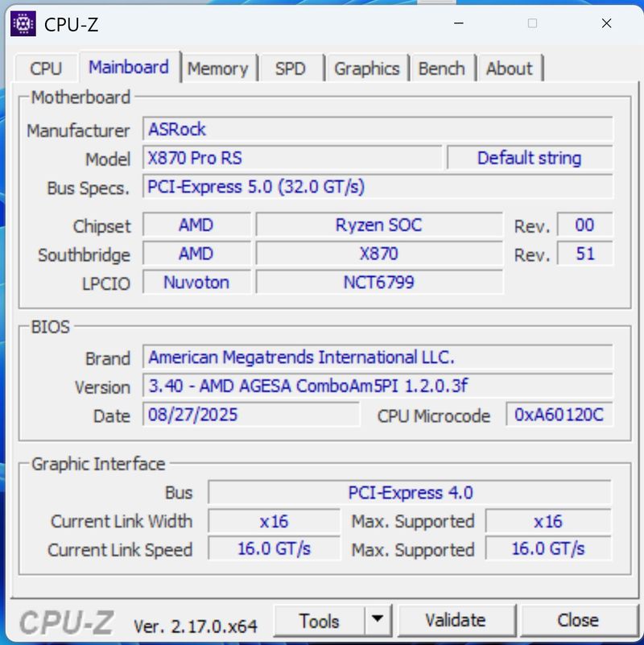Image resolution: width=644 pixels, height=645 pixels.
Task: Select Current Link Speed 16.0 GT/s value
Action: (274, 548)
